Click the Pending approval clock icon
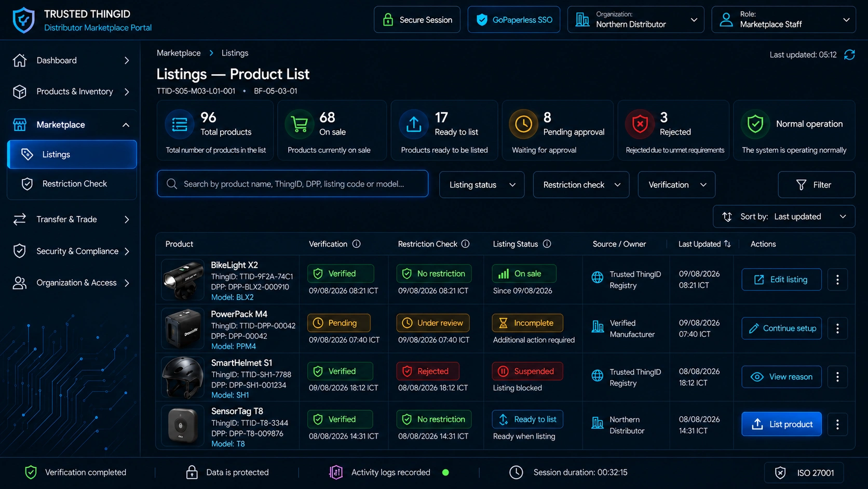868x489 pixels. (x=523, y=125)
